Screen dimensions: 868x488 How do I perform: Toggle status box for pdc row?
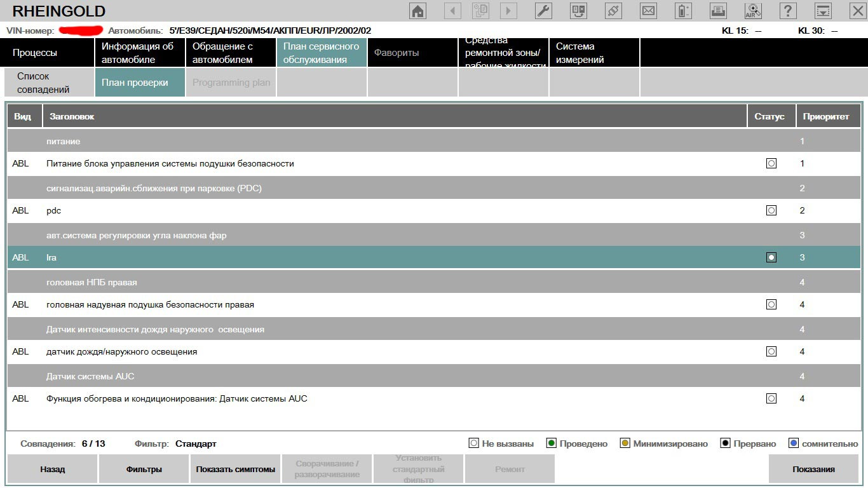[x=771, y=210]
